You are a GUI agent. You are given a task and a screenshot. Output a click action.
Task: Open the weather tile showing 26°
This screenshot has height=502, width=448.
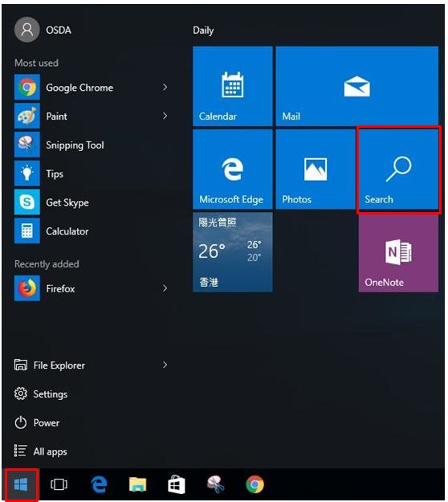233,252
